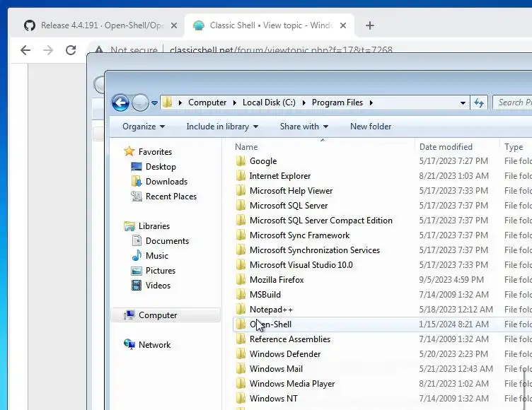Screen dimensions: 532x410
Task: Expand the chevron after Computer in breadcrumb
Action: tap(234, 102)
